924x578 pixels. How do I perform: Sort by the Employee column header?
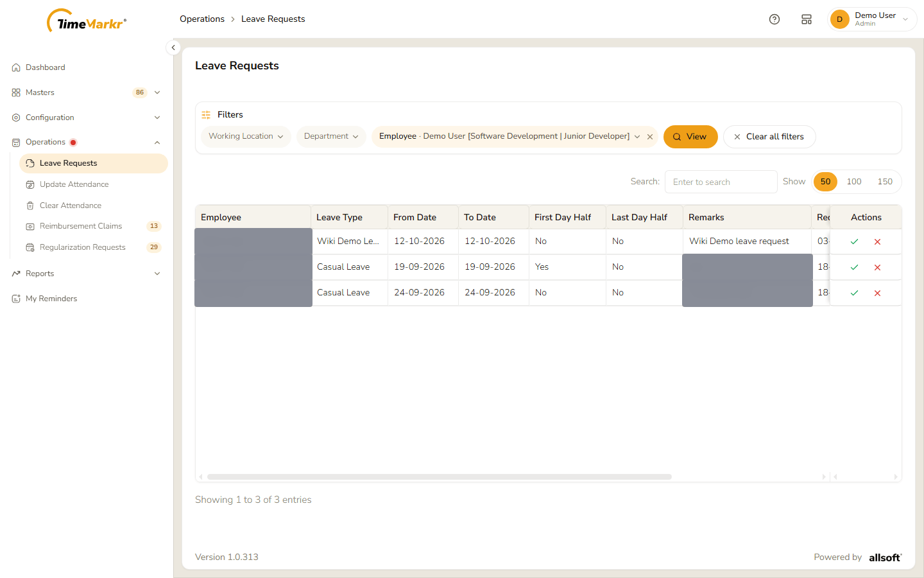tap(253, 217)
